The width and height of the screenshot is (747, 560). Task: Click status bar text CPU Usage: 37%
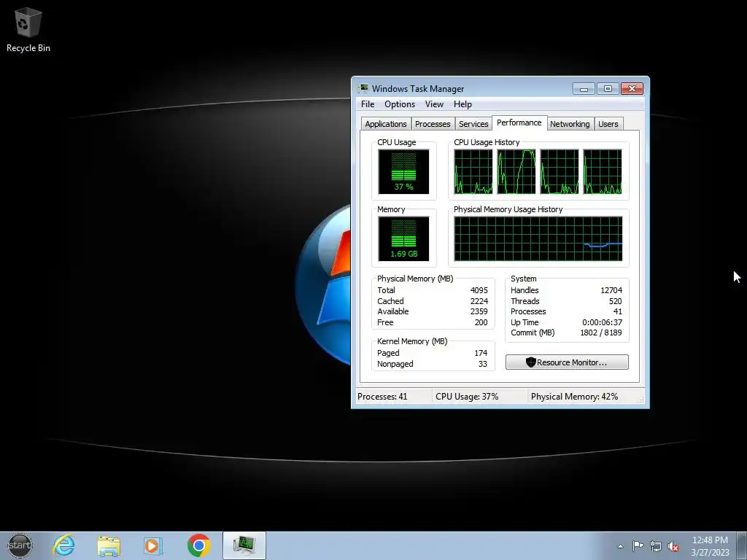pyautogui.click(x=467, y=397)
